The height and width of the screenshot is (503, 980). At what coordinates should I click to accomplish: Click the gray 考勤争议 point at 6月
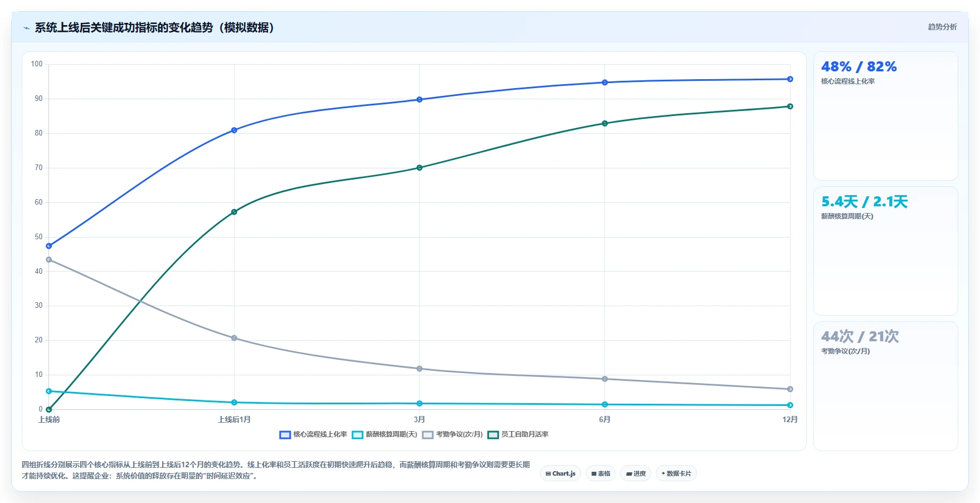click(604, 379)
